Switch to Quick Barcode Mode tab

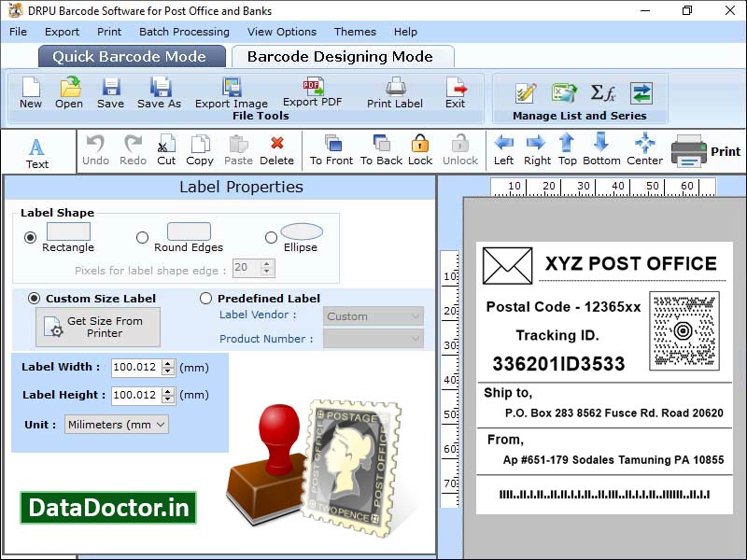(131, 56)
